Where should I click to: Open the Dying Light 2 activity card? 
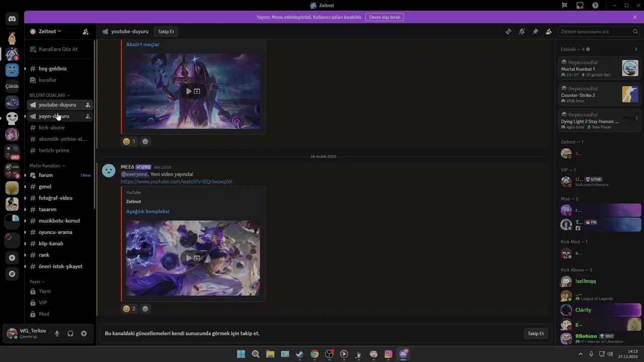(600, 120)
